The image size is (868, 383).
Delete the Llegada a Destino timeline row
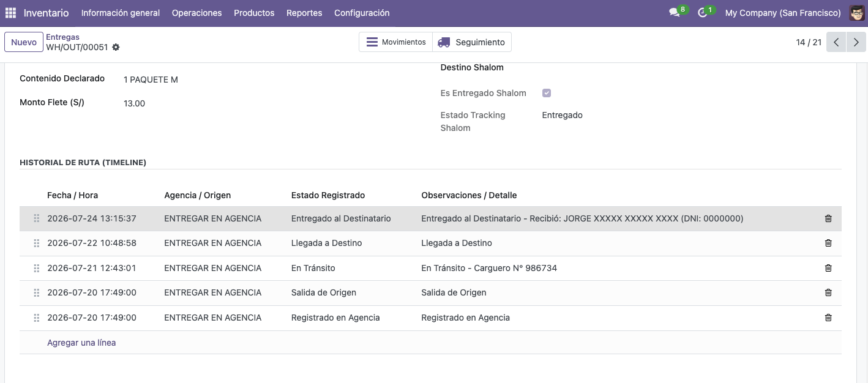[828, 243]
